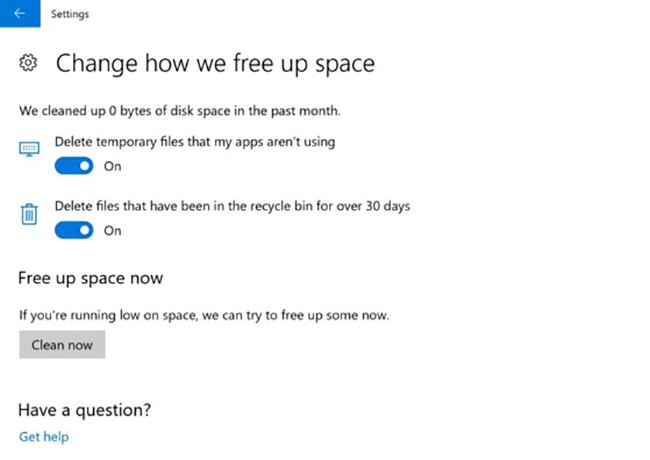The height and width of the screenshot is (460, 650).
Task: Click the Settings window title text
Action: pyautogui.click(x=71, y=14)
